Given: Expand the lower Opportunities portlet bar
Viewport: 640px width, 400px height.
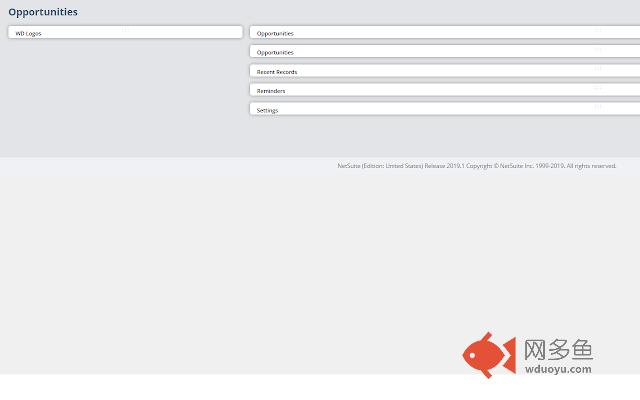Looking at the screenshot, I should (445, 51).
